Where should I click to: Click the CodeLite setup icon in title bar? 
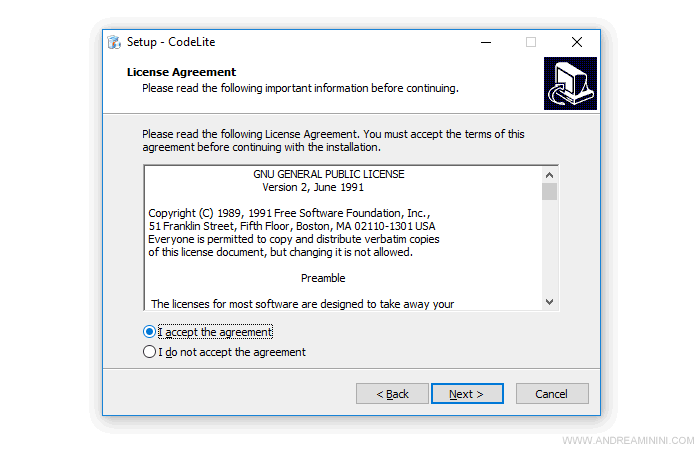pyautogui.click(x=114, y=42)
